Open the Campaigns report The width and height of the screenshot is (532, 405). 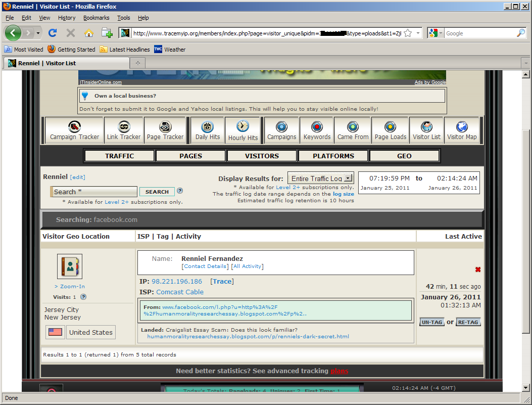281,130
